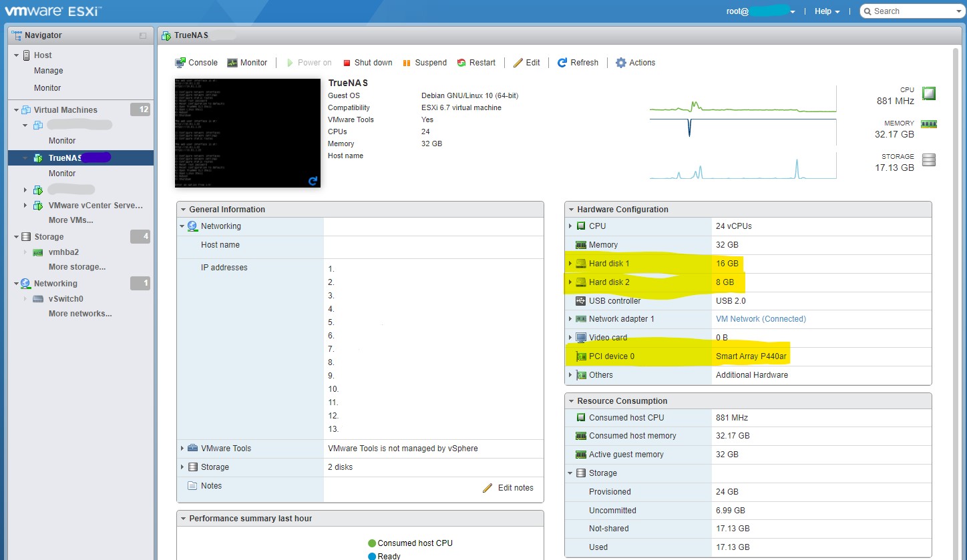Click the MEMORY usage icon

coord(929,123)
